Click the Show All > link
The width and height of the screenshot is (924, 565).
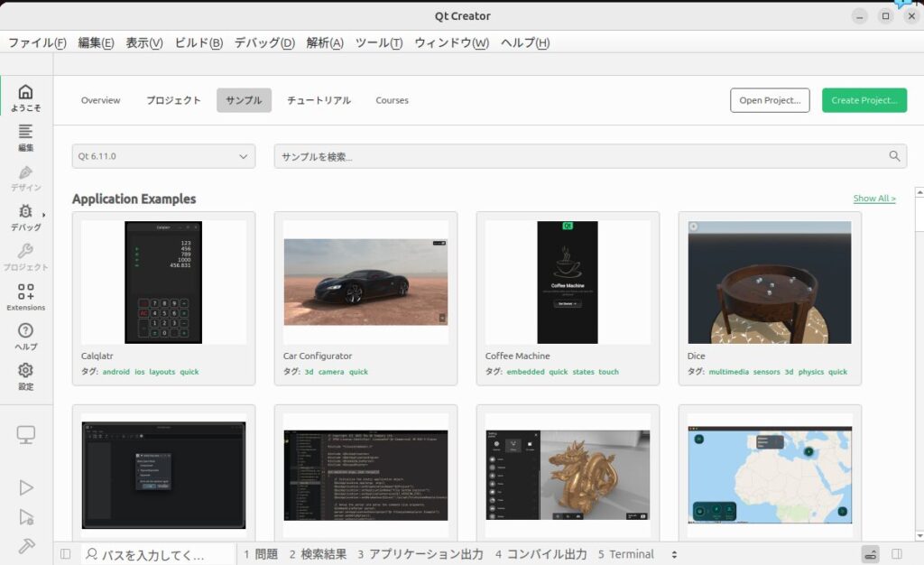coord(873,199)
